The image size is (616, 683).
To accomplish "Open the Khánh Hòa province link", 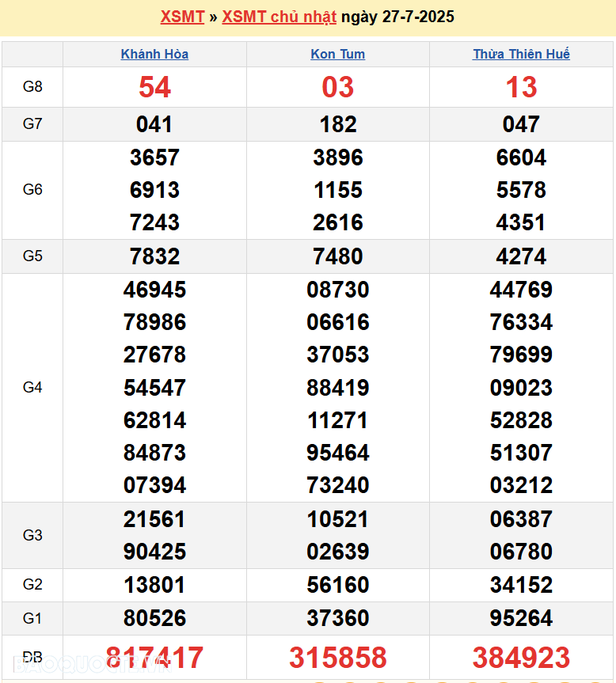I will (154, 54).
